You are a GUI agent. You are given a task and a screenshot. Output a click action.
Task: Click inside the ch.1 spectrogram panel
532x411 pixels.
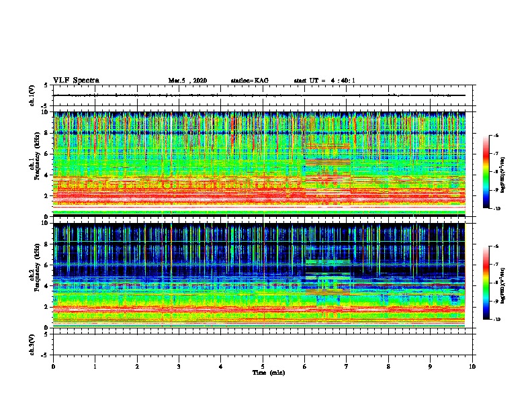point(259,164)
